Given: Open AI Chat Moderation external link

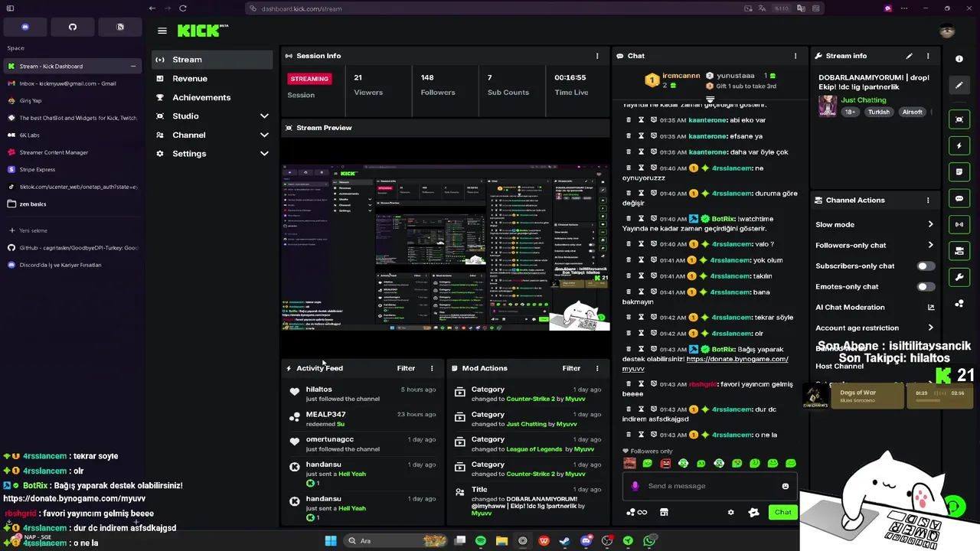Looking at the screenshot, I should tap(931, 307).
